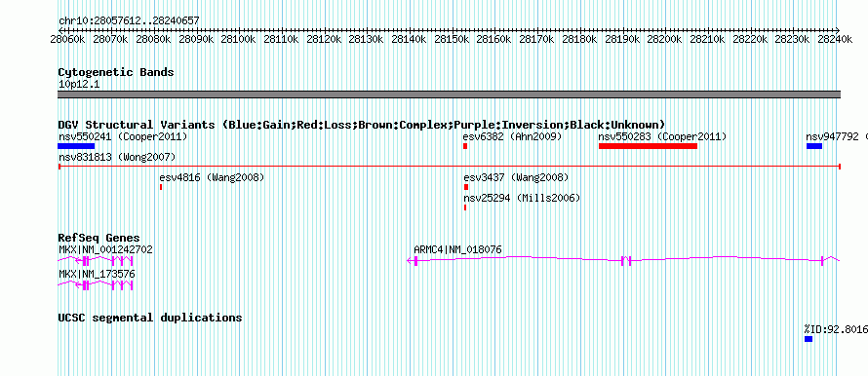Open the nsv550283 (Cooper2011) label
Viewport: 868px width, 376px height.
tap(662, 136)
